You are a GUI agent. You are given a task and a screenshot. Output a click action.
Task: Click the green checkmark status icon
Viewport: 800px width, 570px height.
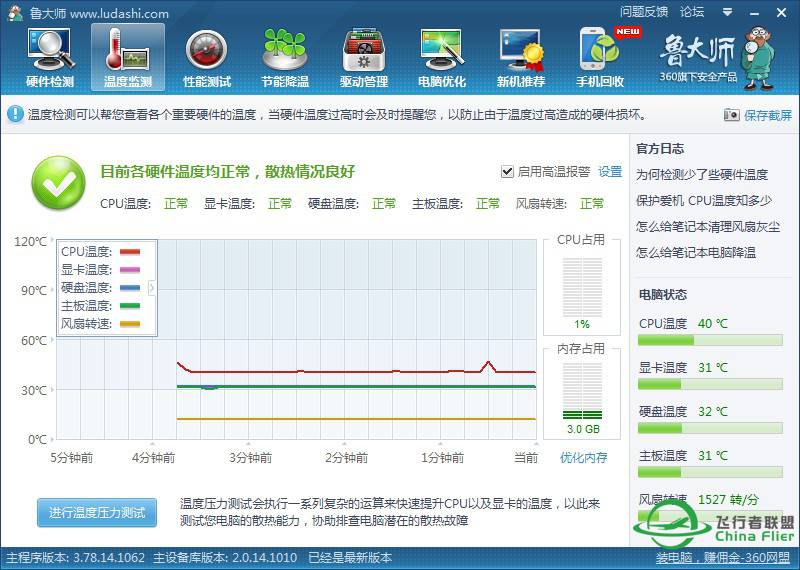58,183
